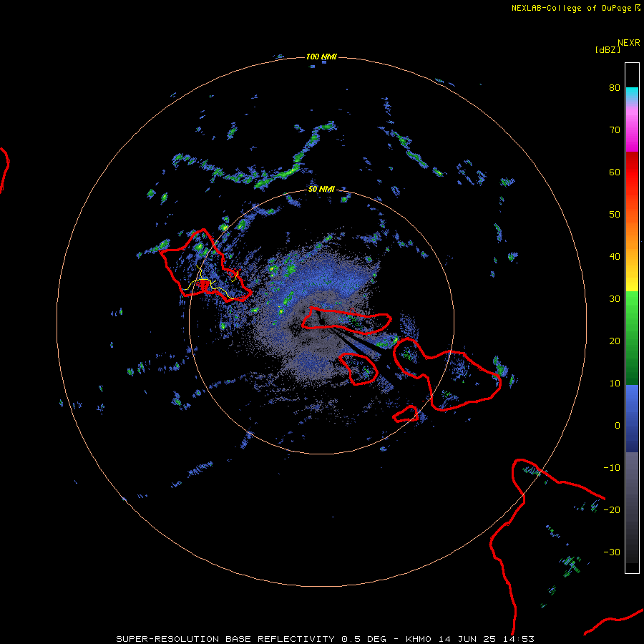Click the -10 dBZ scale value
Screen dimensions: 644x644
click(x=612, y=468)
